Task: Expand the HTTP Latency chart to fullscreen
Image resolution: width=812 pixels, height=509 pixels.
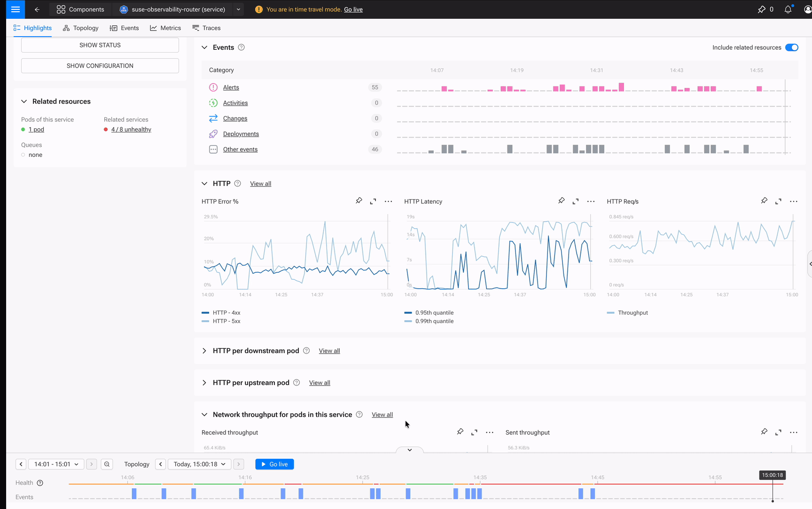Action: click(575, 201)
